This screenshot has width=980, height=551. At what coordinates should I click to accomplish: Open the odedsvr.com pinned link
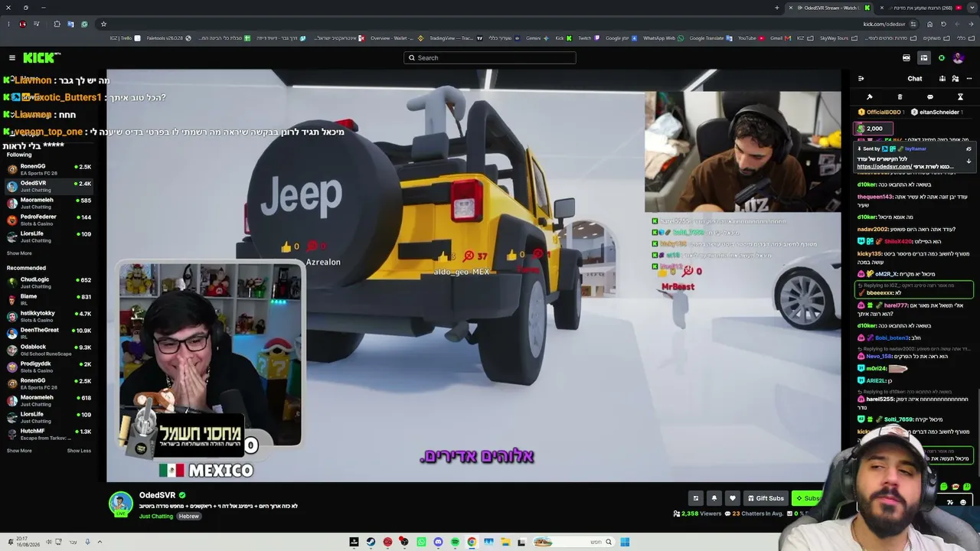click(884, 166)
